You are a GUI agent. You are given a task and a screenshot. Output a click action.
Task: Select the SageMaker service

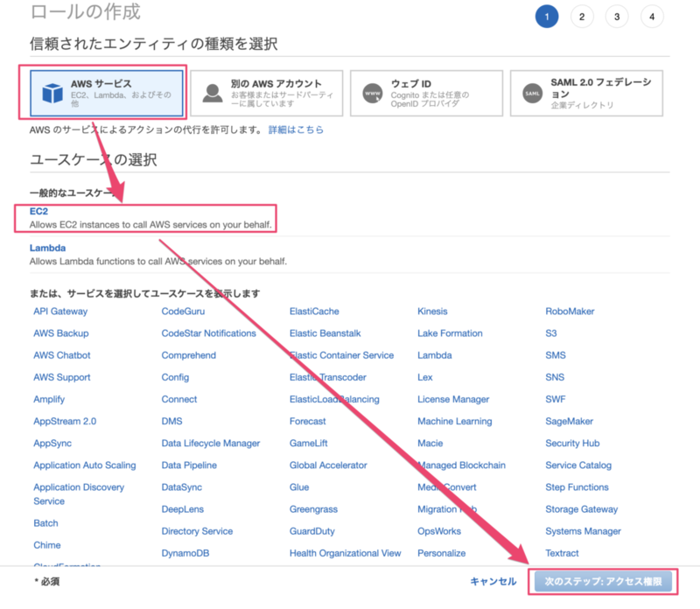[x=570, y=421]
